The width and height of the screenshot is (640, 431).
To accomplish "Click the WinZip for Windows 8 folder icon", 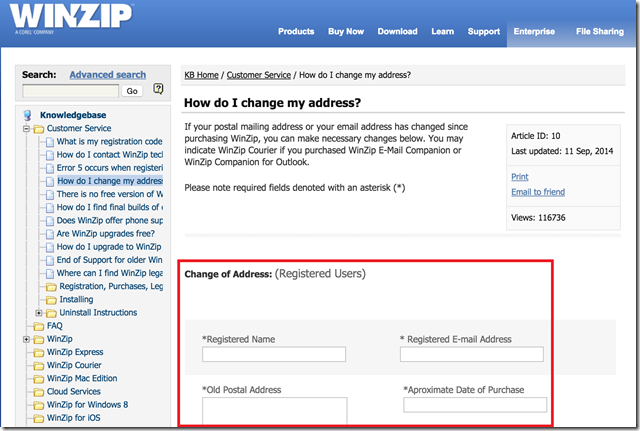I will 39,405.
